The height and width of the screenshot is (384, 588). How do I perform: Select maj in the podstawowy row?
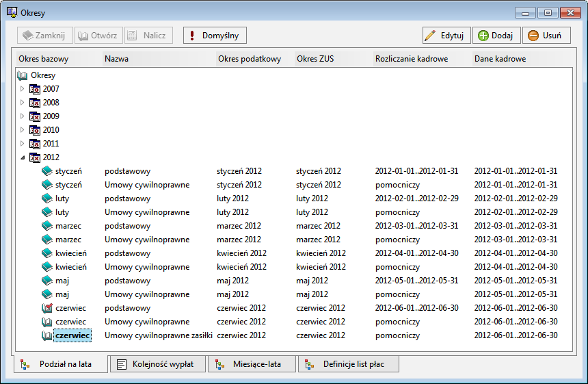click(x=62, y=281)
